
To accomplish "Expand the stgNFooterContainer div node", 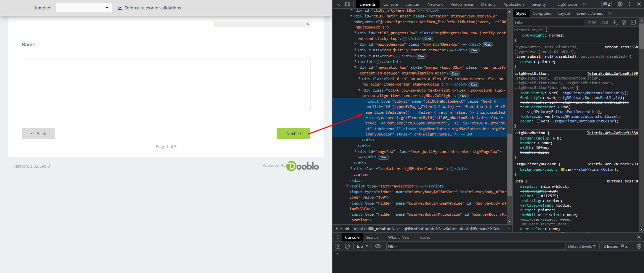I will pyautogui.click(x=351, y=168).
